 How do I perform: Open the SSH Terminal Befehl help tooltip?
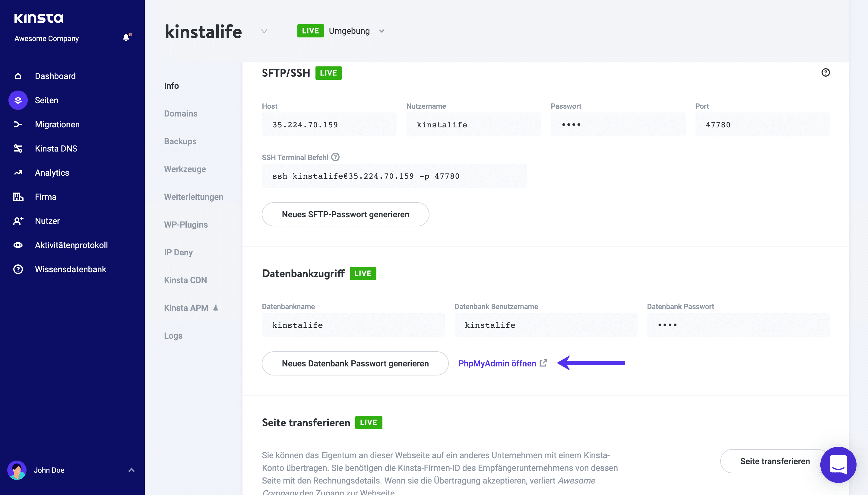click(x=335, y=157)
